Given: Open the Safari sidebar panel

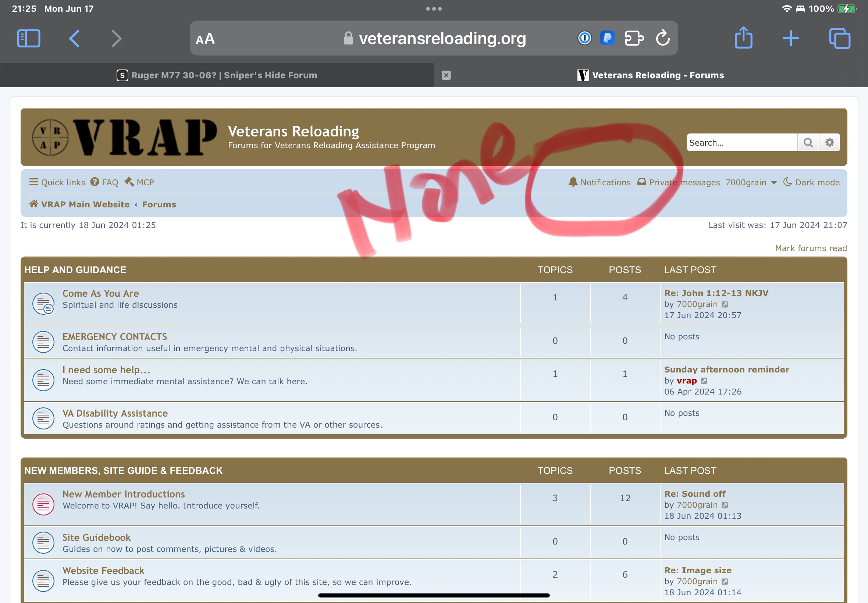Looking at the screenshot, I should pyautogui.click(x=29, y=39).
